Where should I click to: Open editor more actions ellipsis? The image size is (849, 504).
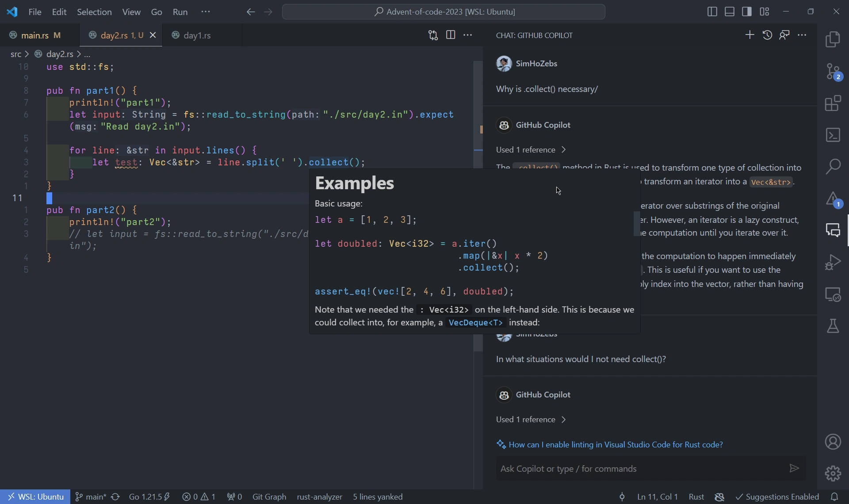tap(468, 35)
